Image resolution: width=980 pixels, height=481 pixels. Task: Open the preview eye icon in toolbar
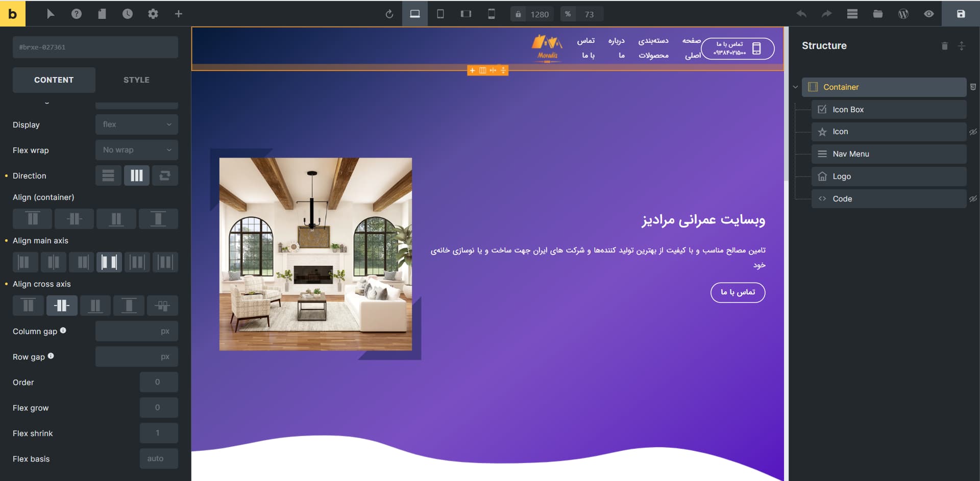coord(928,14)
